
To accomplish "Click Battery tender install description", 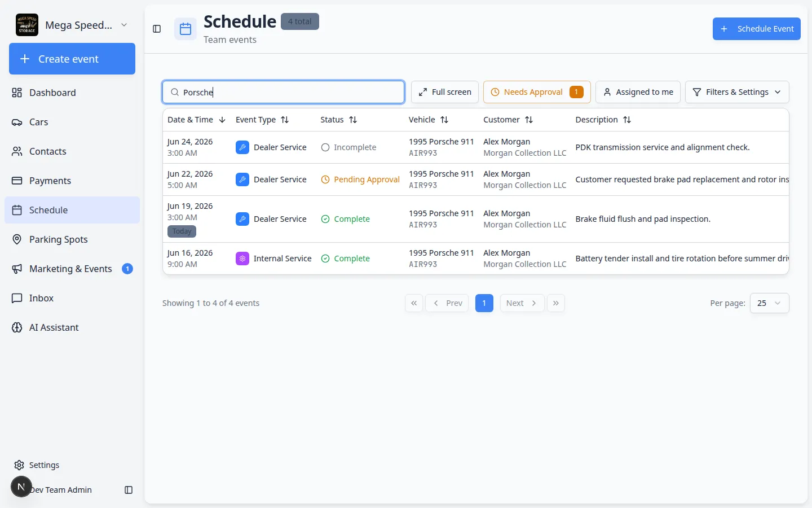I will point(682,259).
